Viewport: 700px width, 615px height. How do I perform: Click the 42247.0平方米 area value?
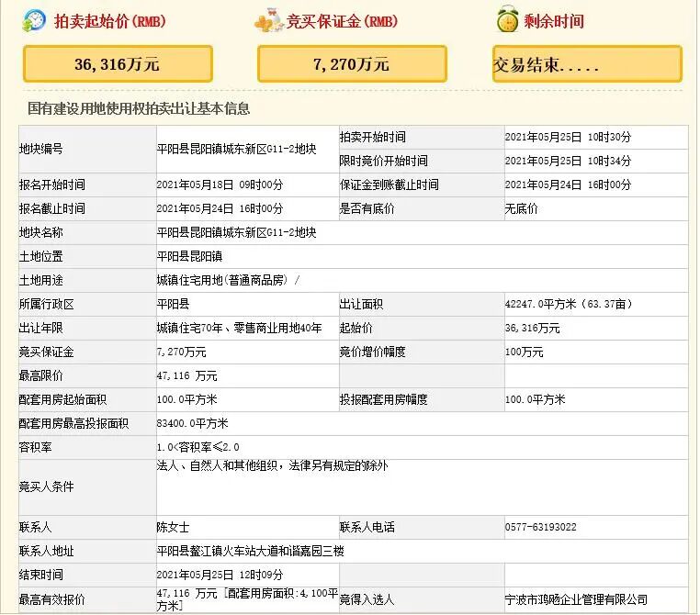click(569, 305)
